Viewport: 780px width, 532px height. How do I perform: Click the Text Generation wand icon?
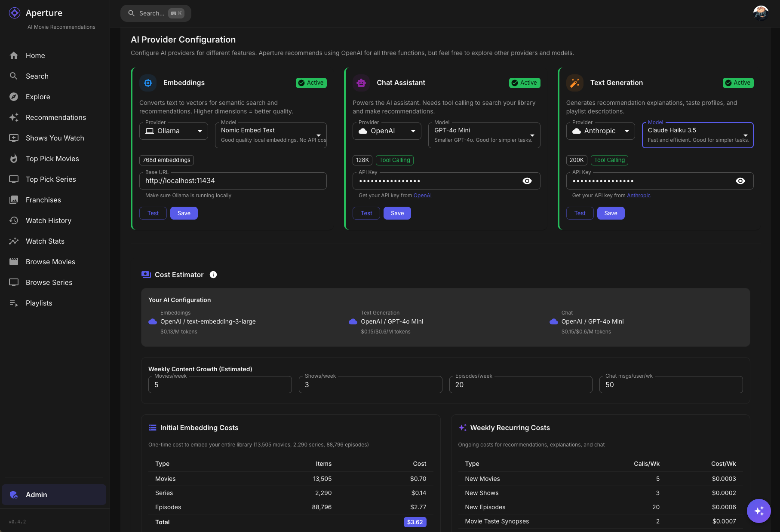(574, 83)
